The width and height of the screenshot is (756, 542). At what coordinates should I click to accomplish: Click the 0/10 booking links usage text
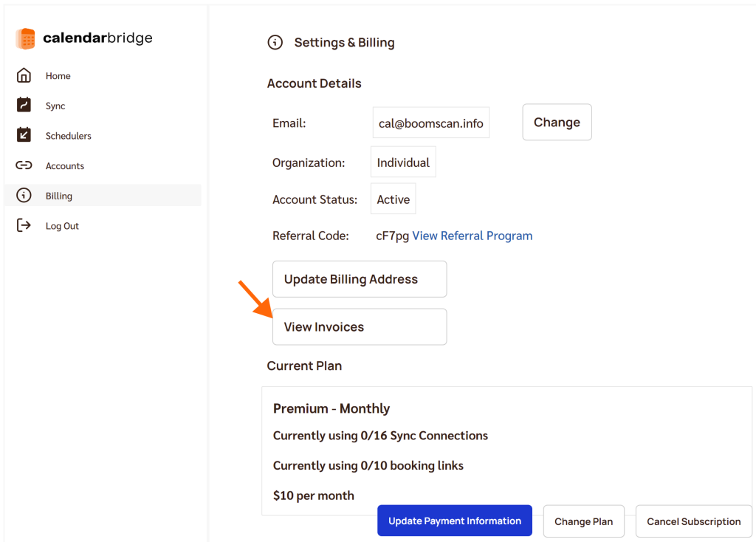(x=368, y=465)
